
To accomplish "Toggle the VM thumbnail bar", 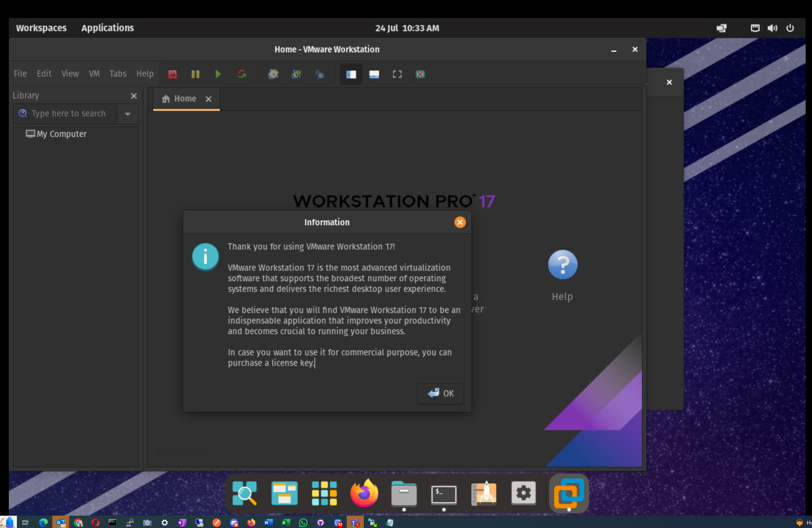I will click(x=374, y=74).
